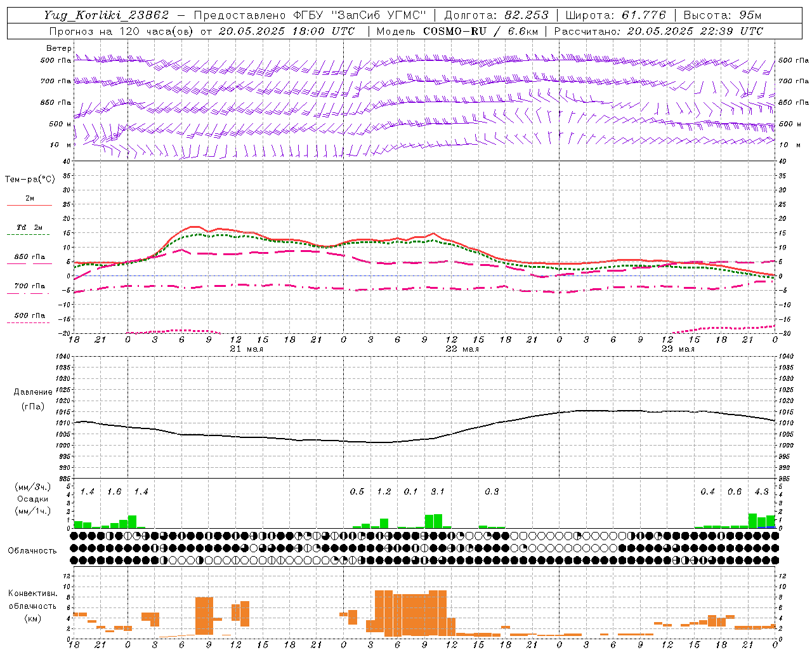
Task: Click the Давление pressure label
Action: [33, 392]
